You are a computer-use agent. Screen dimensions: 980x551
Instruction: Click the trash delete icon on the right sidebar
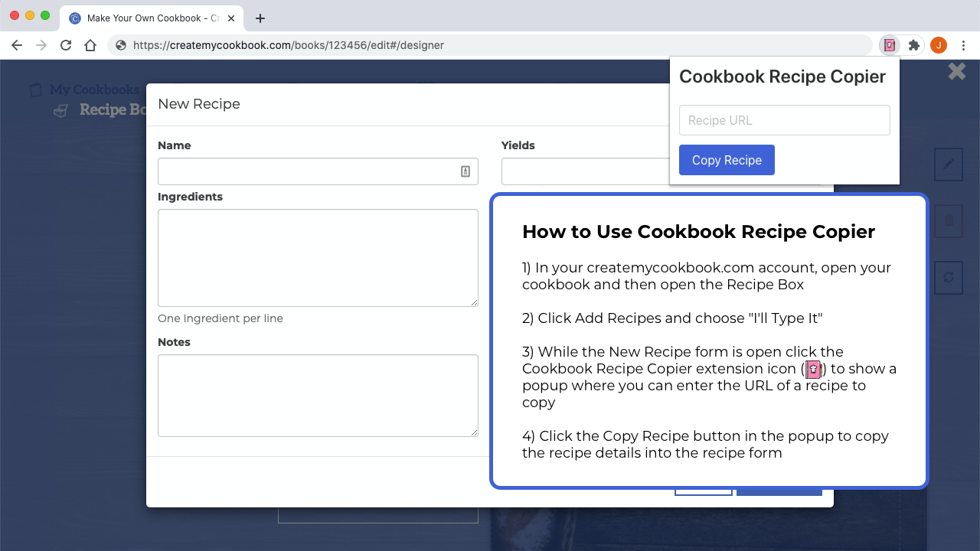[948, 220]
